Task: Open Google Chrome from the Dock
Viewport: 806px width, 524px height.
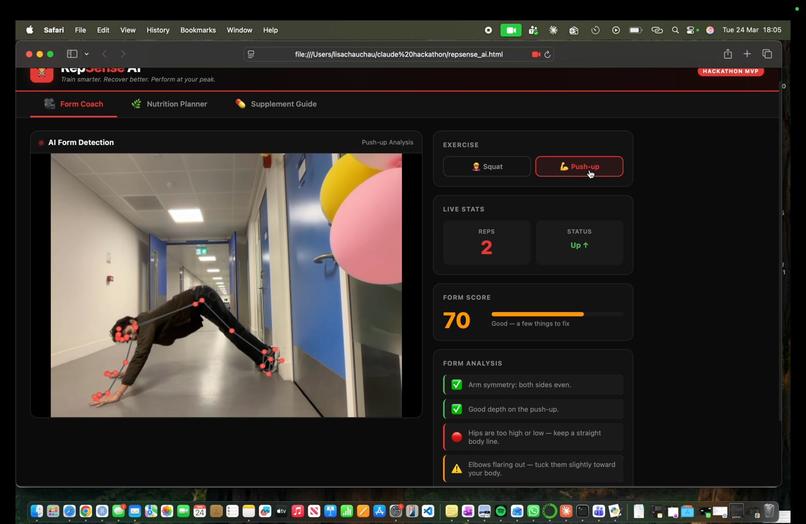Action: point(86,511)
